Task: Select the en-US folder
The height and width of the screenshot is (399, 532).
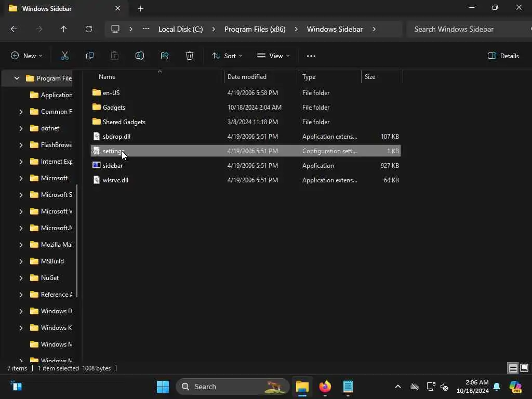Action: click(x=246, y=92)
